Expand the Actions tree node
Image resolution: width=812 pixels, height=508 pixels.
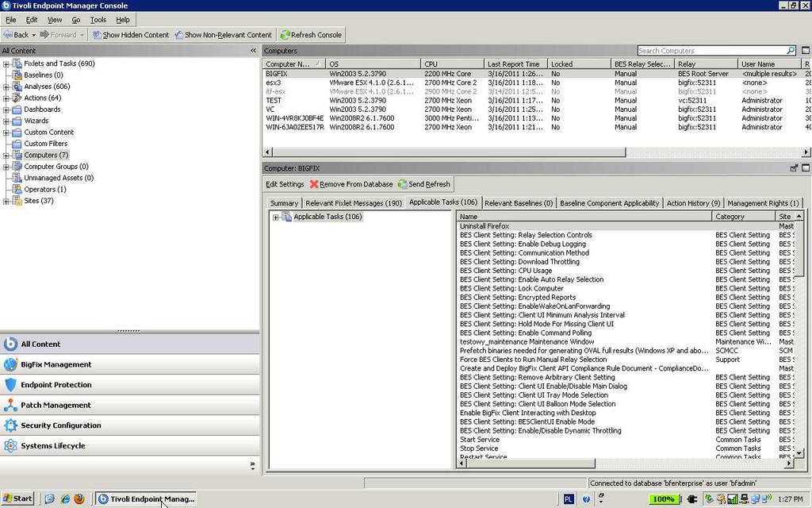[6, 98]
